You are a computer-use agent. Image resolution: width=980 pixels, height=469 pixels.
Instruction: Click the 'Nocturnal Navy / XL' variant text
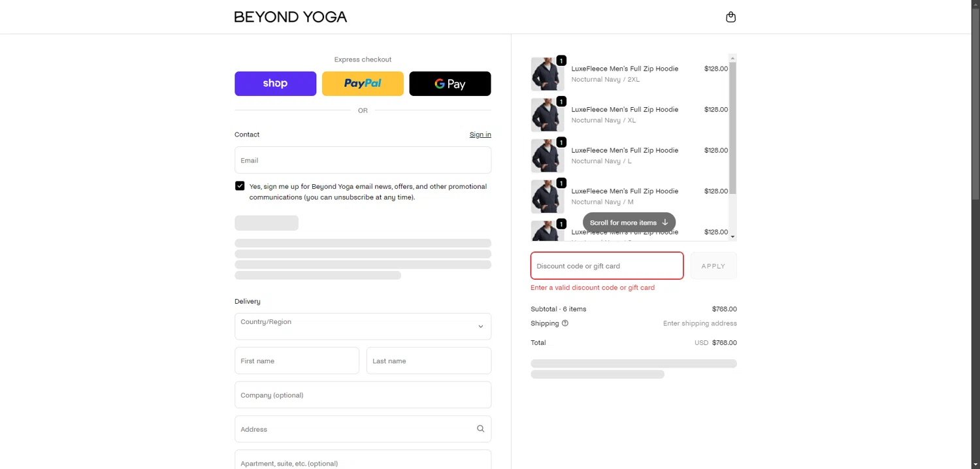604,120
